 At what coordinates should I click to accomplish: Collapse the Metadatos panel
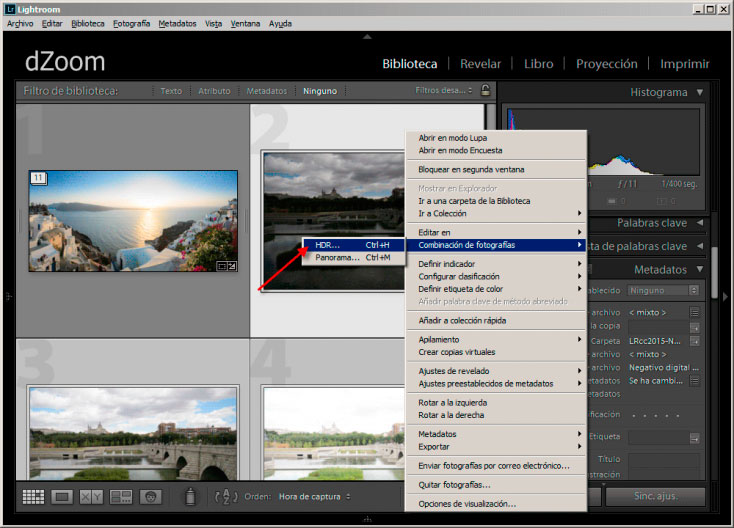[x=700, y=269]
